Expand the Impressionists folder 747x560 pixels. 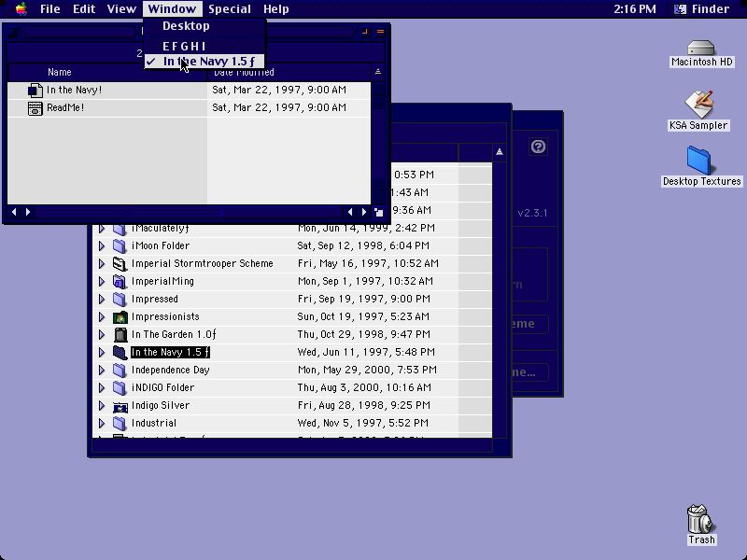102,317
